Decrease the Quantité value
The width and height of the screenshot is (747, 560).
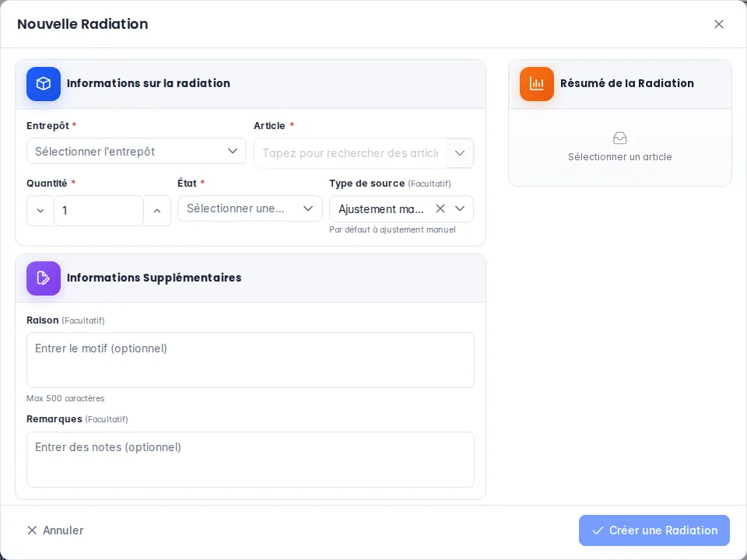[40, 211]
